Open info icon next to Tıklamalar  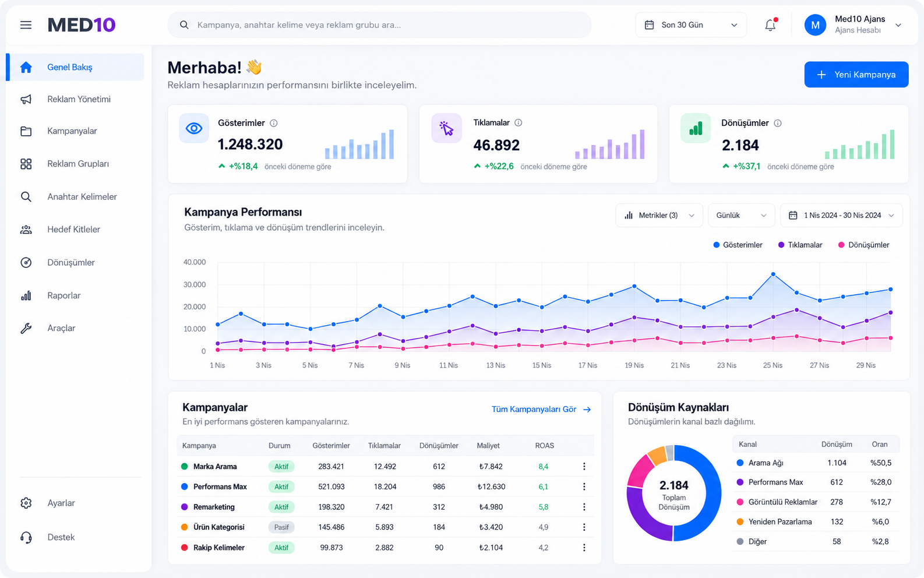coord(519,122)
